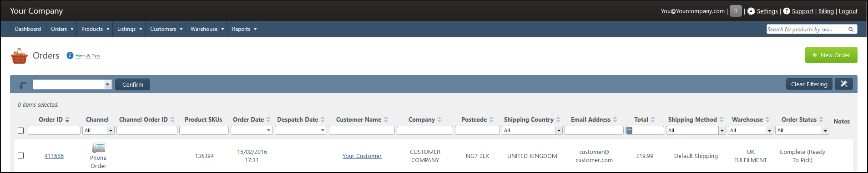Click the notifications counter badge

[736, 11]
